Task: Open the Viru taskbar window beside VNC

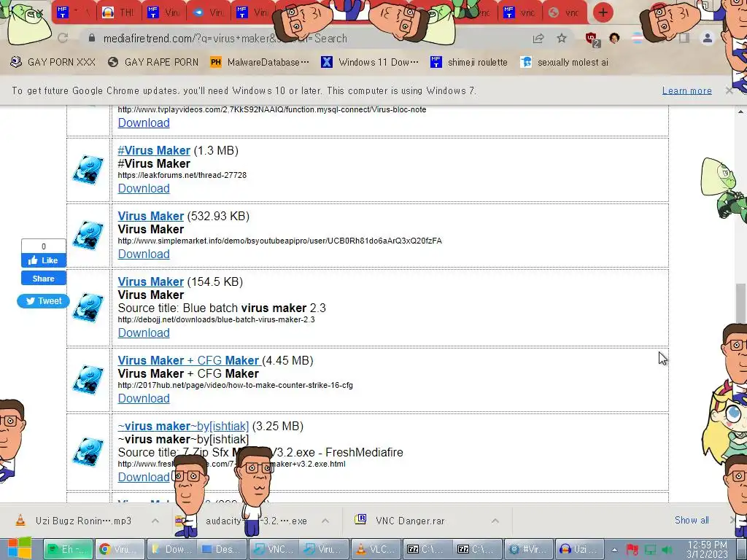Action: click(x=325, y=549)
